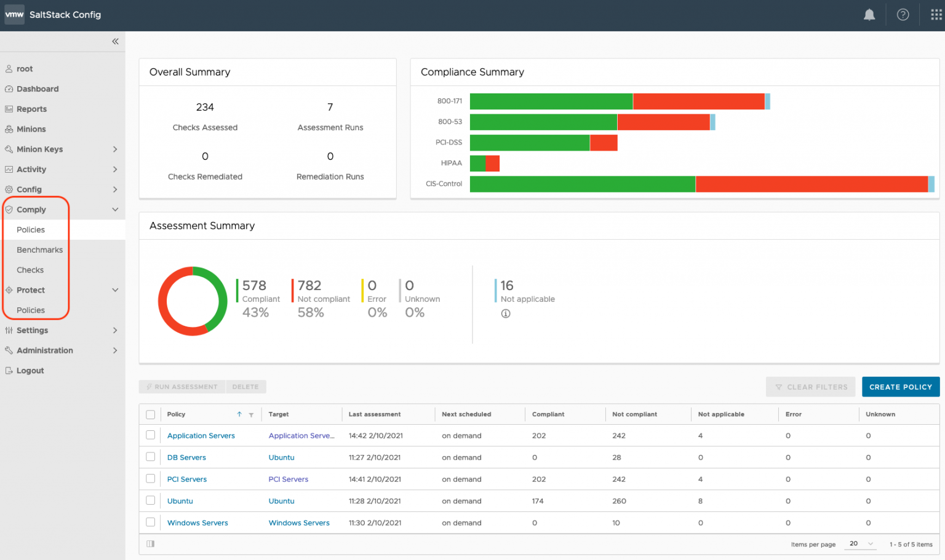Select Benchmarks under Comply
The height and width of the screenshot is (560, 945).
[39, 250]
